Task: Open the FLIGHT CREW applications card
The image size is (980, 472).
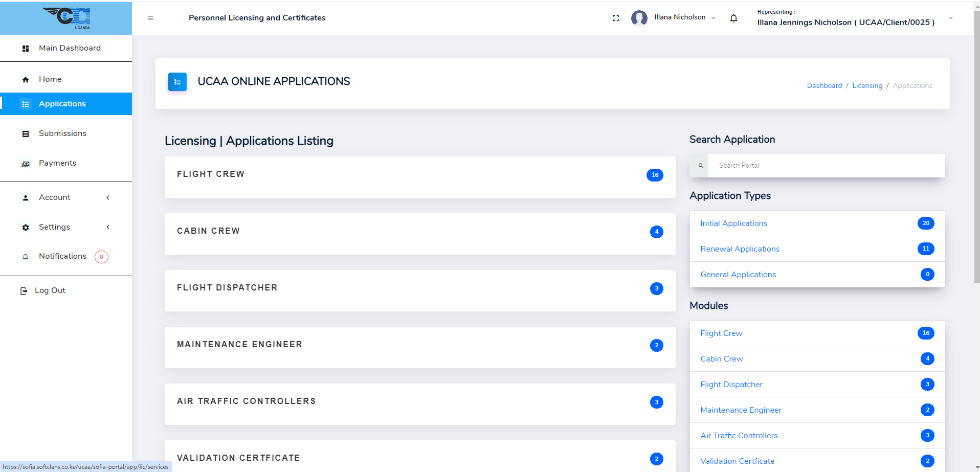Action: click(x=419, y=177)
